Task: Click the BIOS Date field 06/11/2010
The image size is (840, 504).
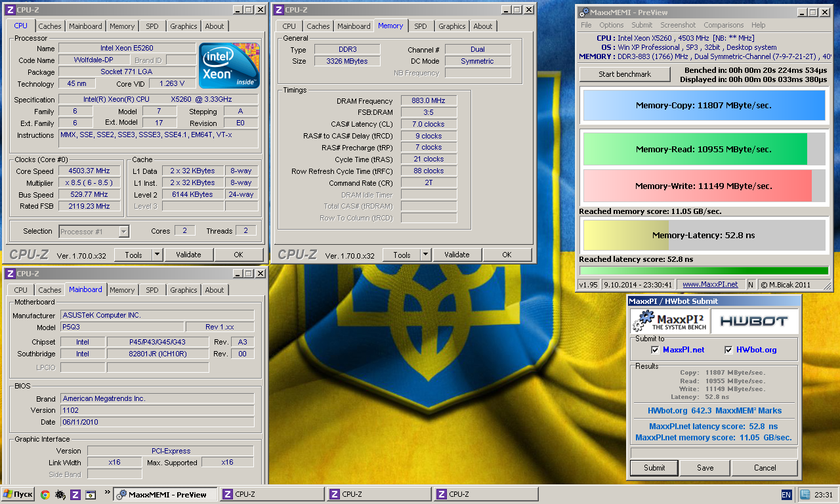Action: (157, 422)
